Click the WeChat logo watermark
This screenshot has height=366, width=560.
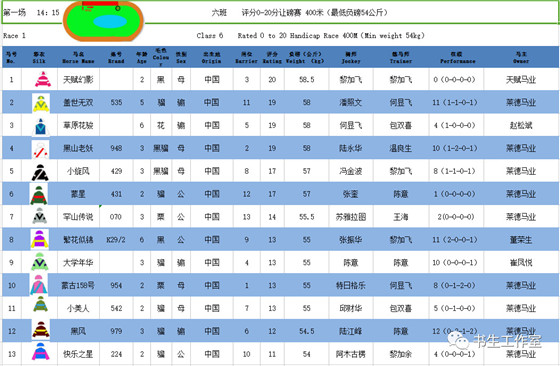tap(459, 339)
